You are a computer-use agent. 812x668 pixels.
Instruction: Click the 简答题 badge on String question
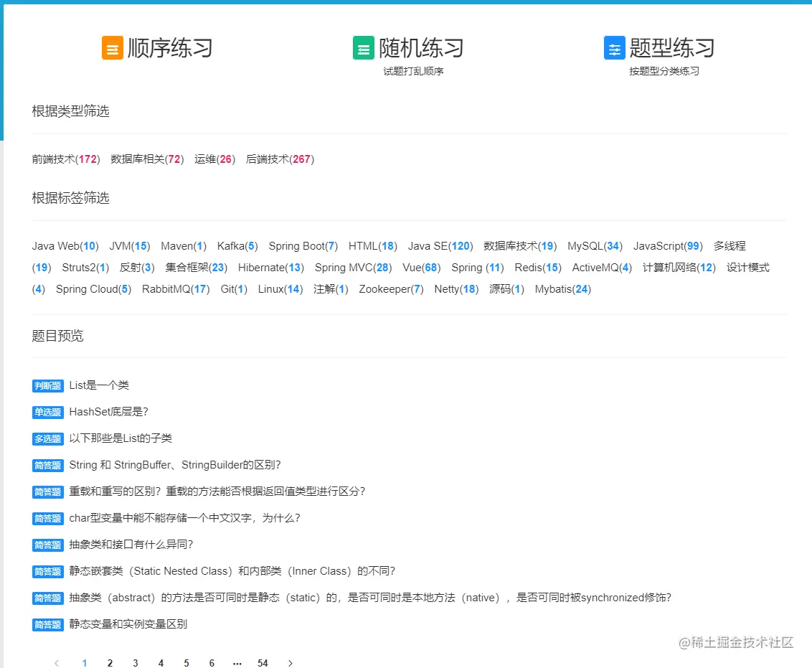point(47,465)
